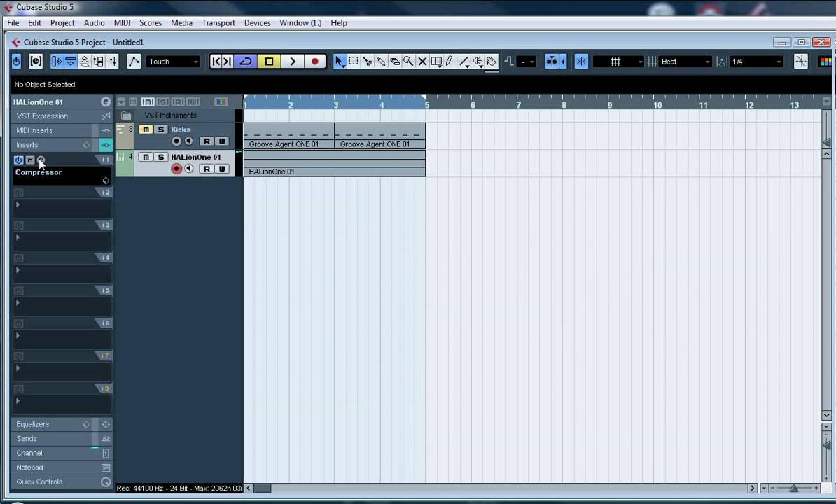This screenshot has height=504, width=836.
Task: Click the automation mode curve icon
Action: [134, 62]
